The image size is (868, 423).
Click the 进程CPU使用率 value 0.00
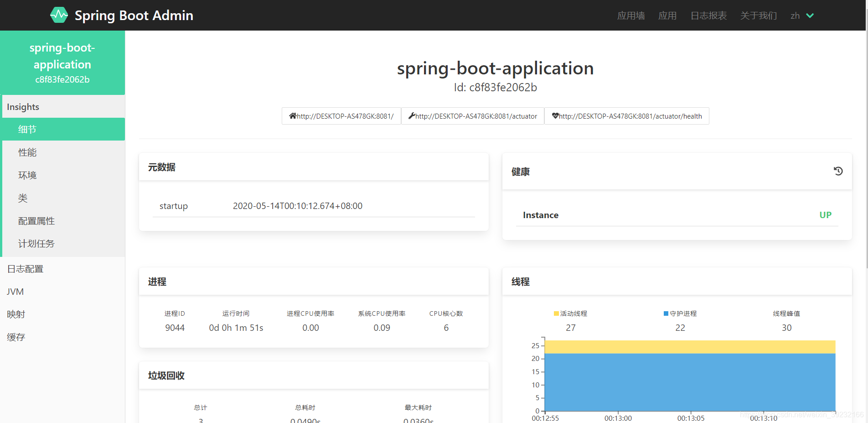pos(310,328)
